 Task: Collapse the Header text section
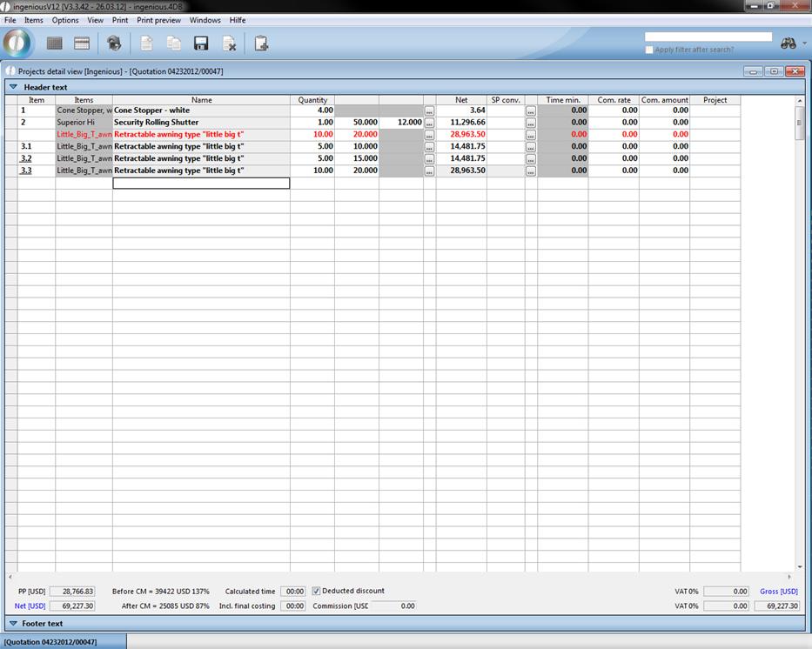[13, 87]
